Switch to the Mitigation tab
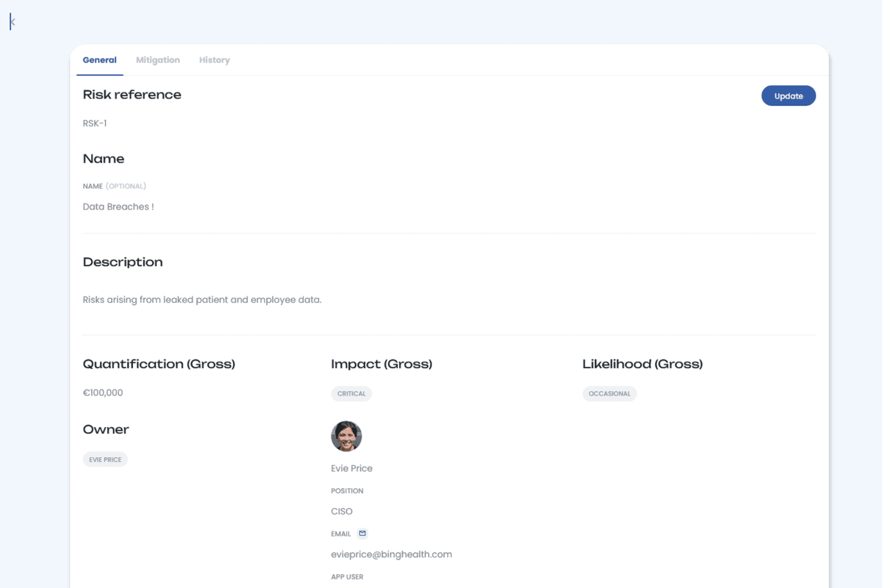 (158, 60)
